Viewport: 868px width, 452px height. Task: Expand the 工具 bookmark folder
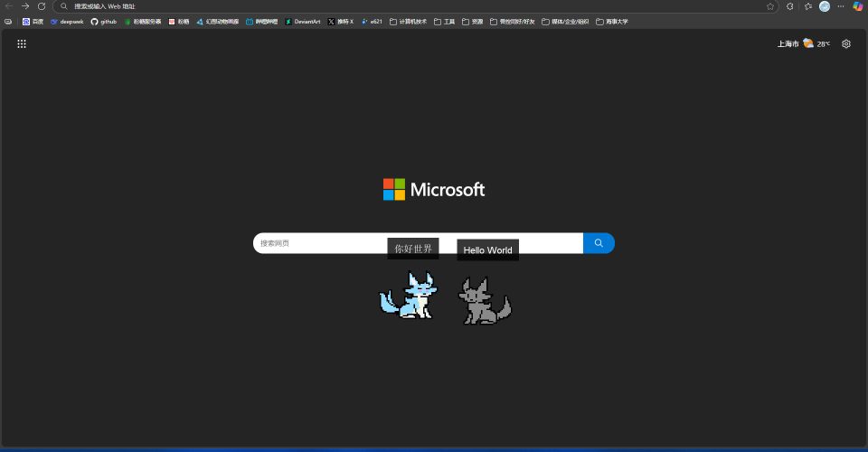(x=444, y=21)
